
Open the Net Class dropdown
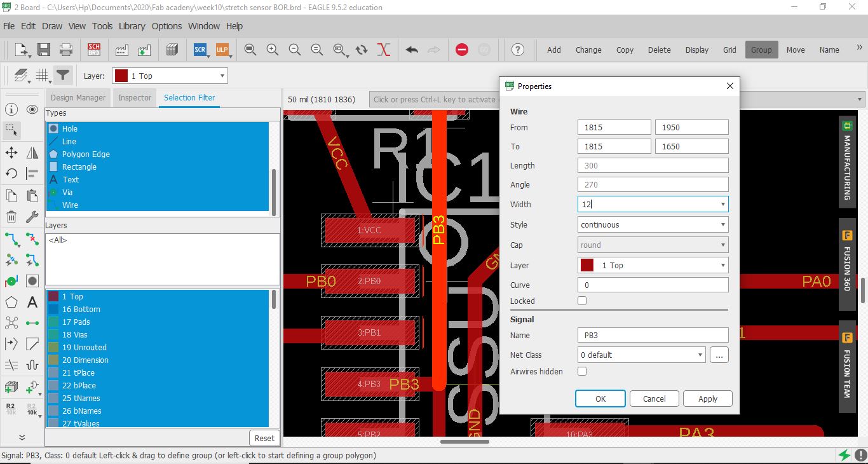click(642, 355)
